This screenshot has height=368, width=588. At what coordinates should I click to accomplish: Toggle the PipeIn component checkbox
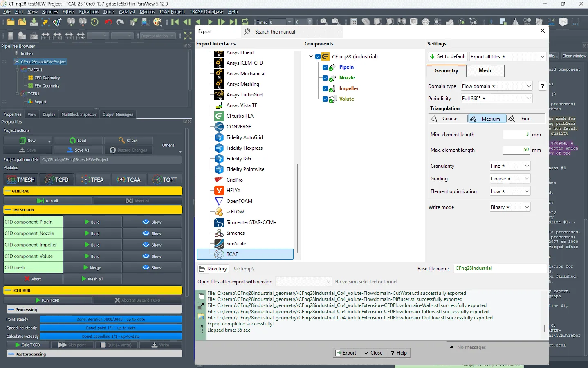tap(325, 67)
